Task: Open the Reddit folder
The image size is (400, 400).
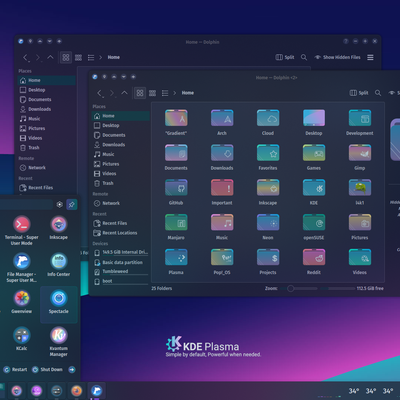Action: [314, 261]
